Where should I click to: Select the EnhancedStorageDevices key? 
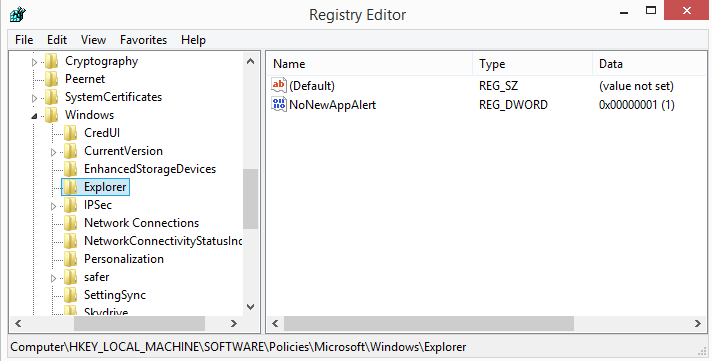coord(150,169)
